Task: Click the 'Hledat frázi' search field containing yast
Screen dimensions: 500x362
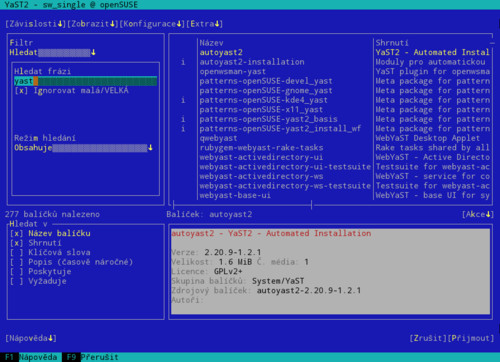Action: pyautogui.click(x=85, y=81)
